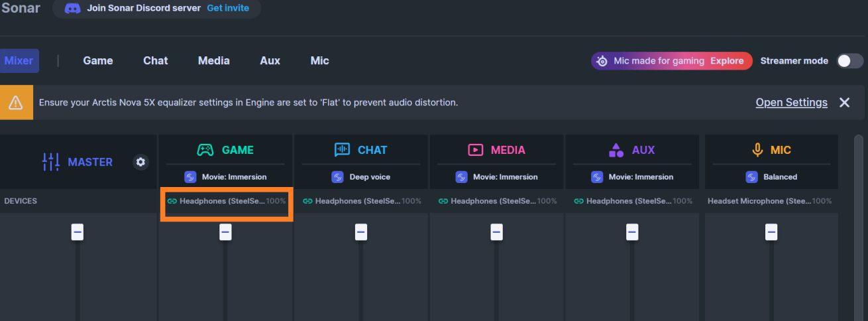Open Game output device dropdown
The height and width of the screenshot is (321, 868).
226,201
